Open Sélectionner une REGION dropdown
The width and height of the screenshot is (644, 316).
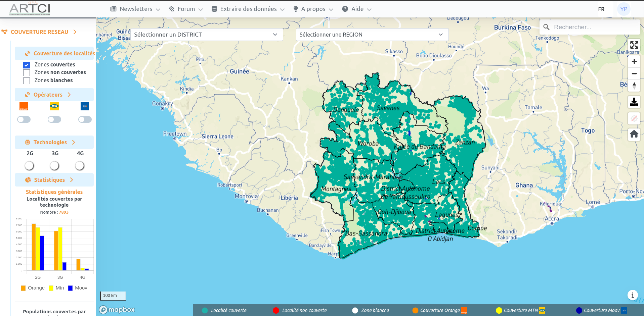[x=372, y=35]
